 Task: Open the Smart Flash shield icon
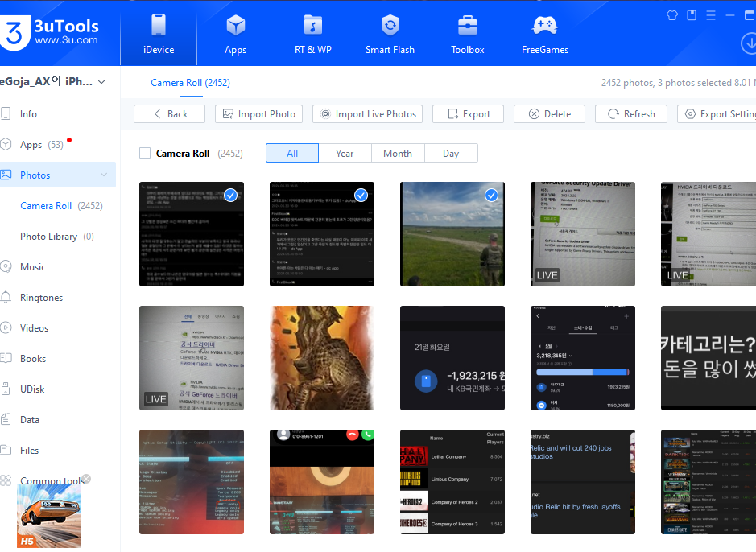click(x=390, y=25)
